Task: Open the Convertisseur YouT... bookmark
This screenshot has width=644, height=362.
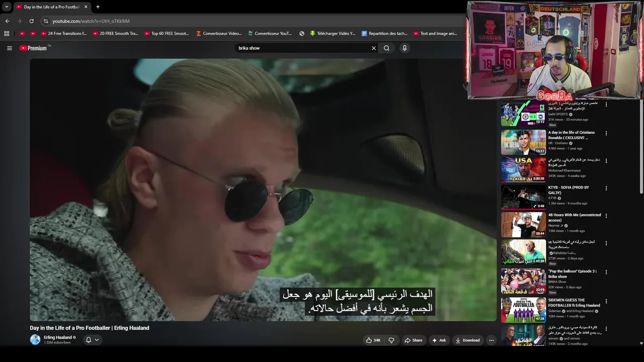Action: coord(270,34)
